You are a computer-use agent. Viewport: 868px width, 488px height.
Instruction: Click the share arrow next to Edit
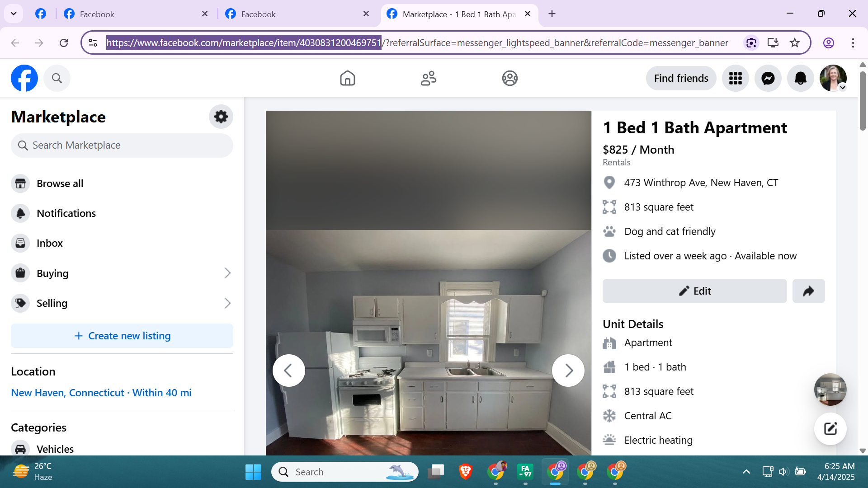808,291
